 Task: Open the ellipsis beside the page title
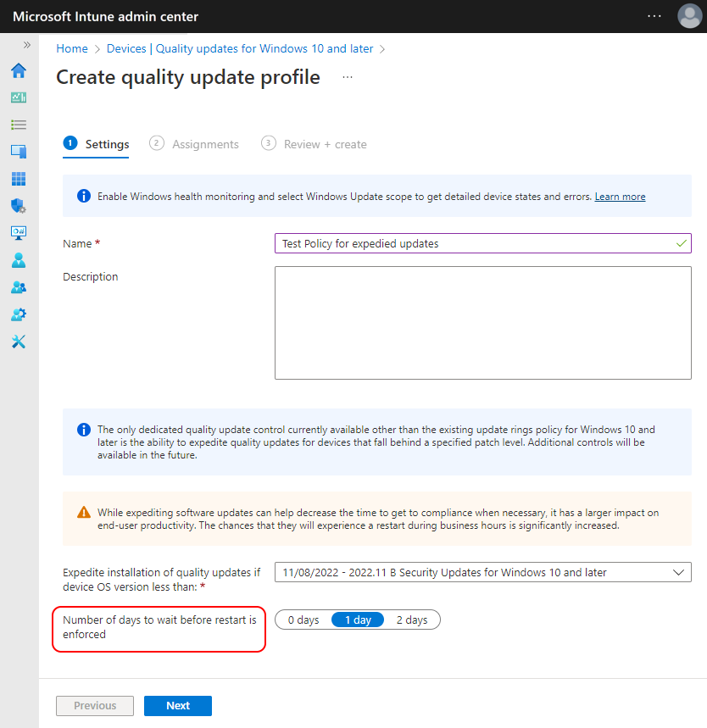coord(348,77)
